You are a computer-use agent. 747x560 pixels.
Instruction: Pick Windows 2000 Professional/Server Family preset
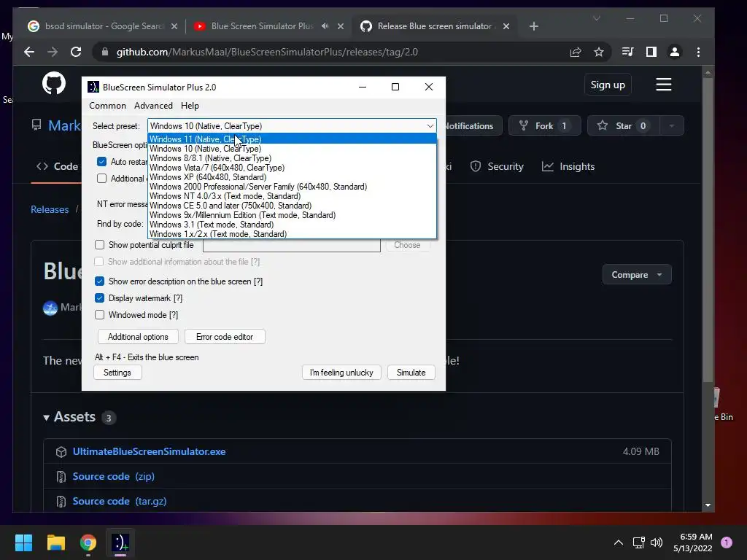click(292, 187)
